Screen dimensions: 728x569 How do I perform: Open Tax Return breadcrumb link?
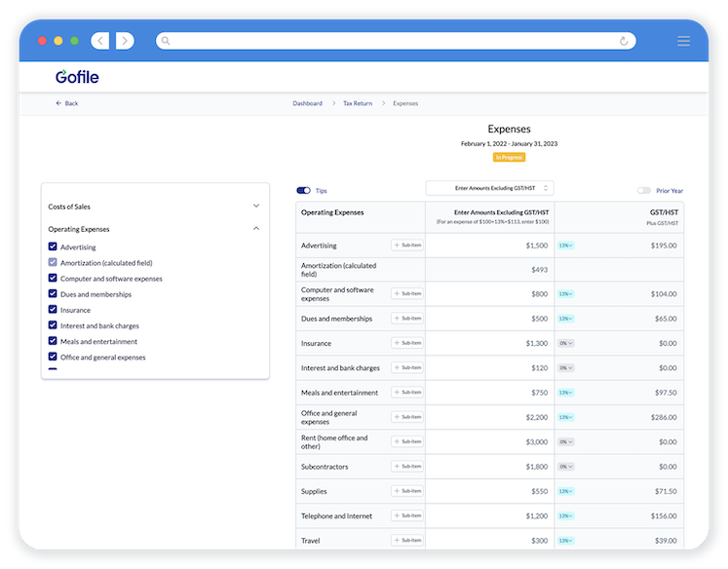(357, 103)
